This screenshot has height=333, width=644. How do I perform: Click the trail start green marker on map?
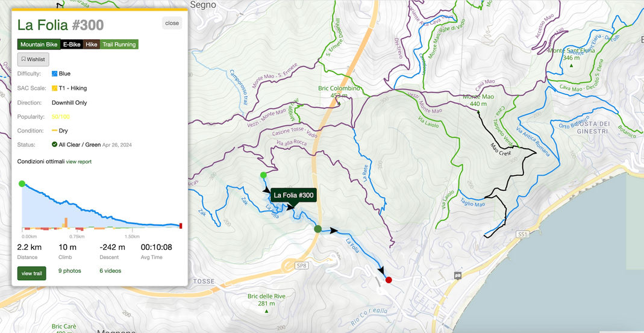pos(263,175)
